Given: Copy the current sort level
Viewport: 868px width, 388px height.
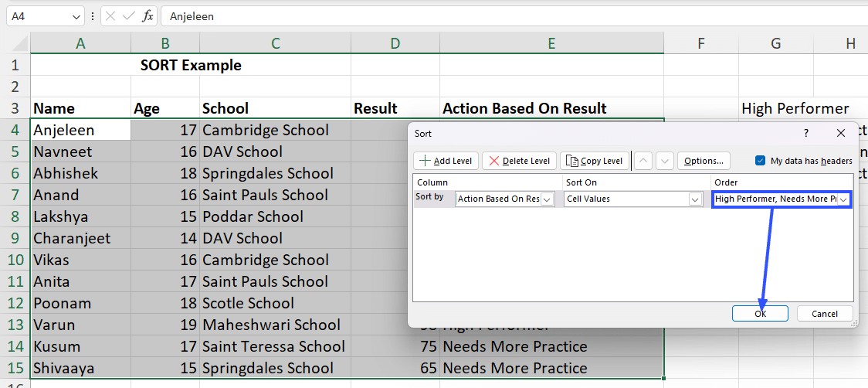Looking at the screenshot, I should point(595,161).
